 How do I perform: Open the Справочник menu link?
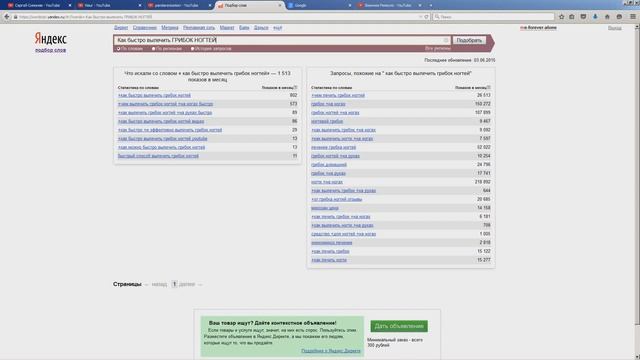pyautogui.click(x=144, y=28)
